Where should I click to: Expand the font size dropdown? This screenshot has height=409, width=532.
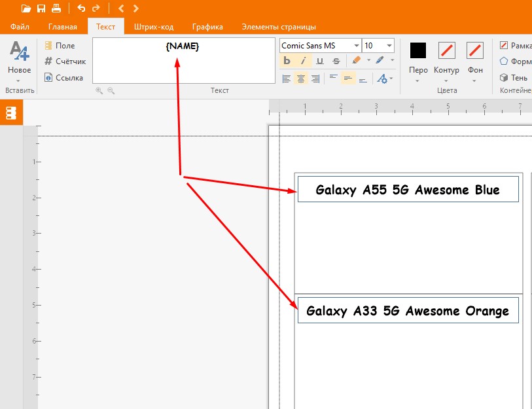pos(390,46)
